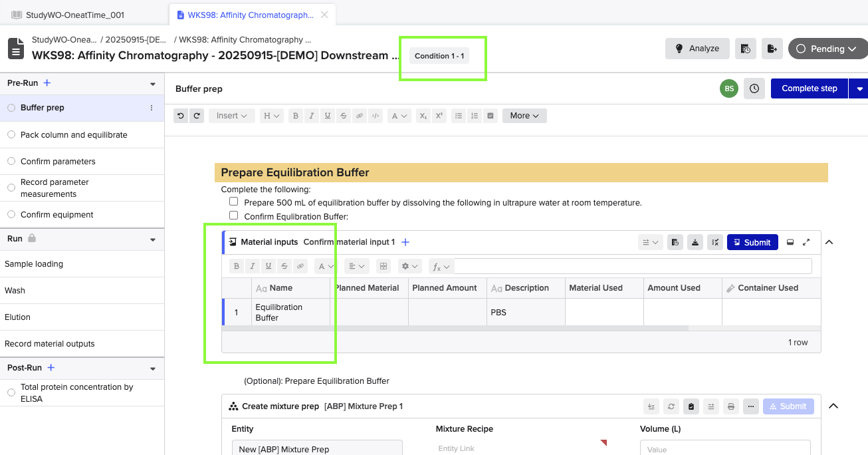Expand the More formatting dropdown
868x455 pixels.
click(524, 116)
